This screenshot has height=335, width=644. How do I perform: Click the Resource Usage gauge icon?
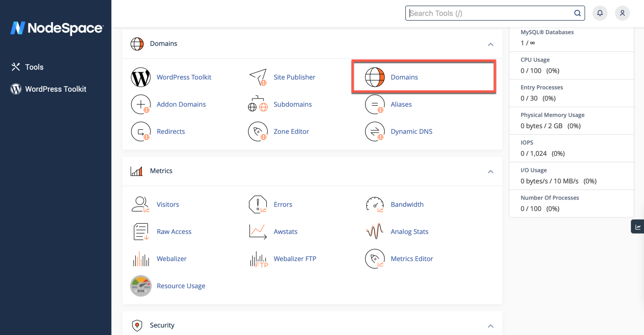[x=140, y=286]
